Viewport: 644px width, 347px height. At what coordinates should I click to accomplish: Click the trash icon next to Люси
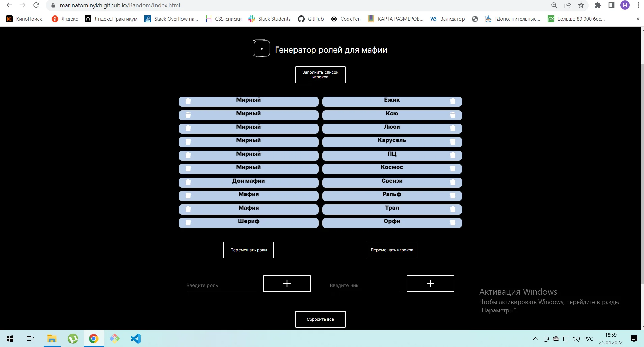453,128
